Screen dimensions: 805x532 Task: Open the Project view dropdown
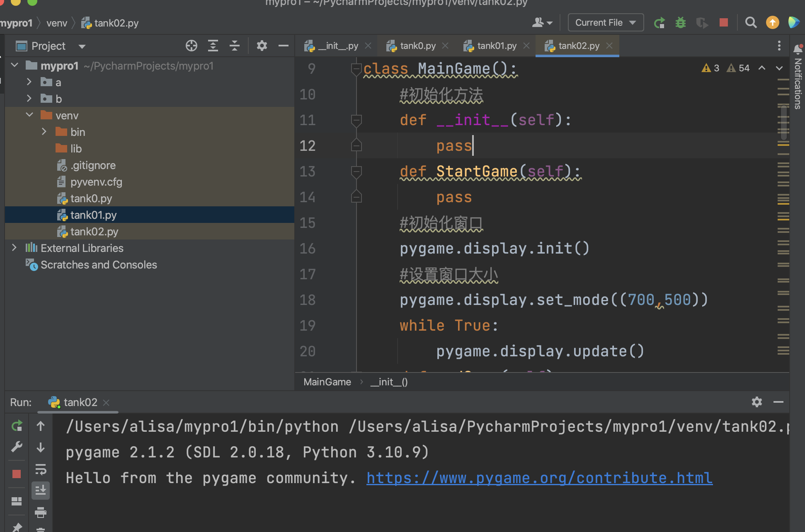pyautogui.click(x=82, y=46)
